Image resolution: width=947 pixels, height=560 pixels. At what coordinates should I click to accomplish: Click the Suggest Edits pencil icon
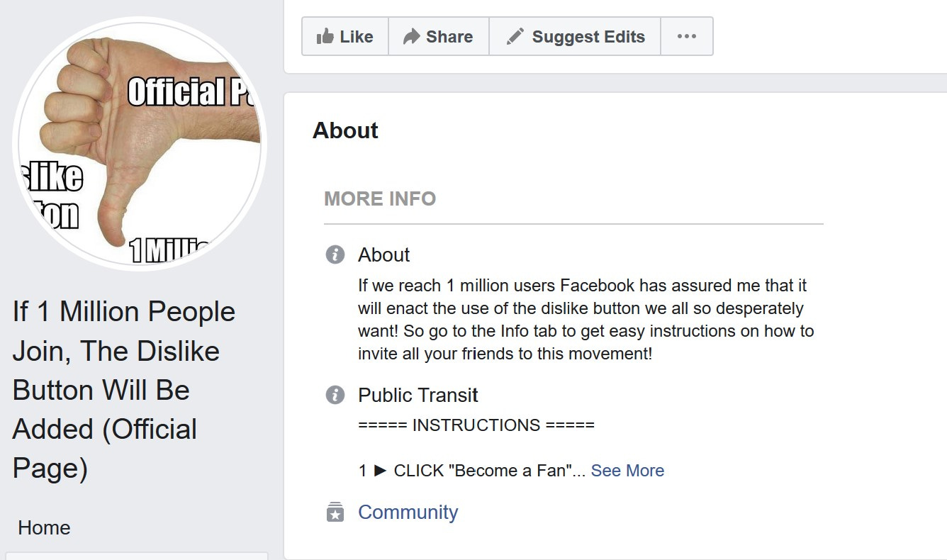(x=515, y=37)
